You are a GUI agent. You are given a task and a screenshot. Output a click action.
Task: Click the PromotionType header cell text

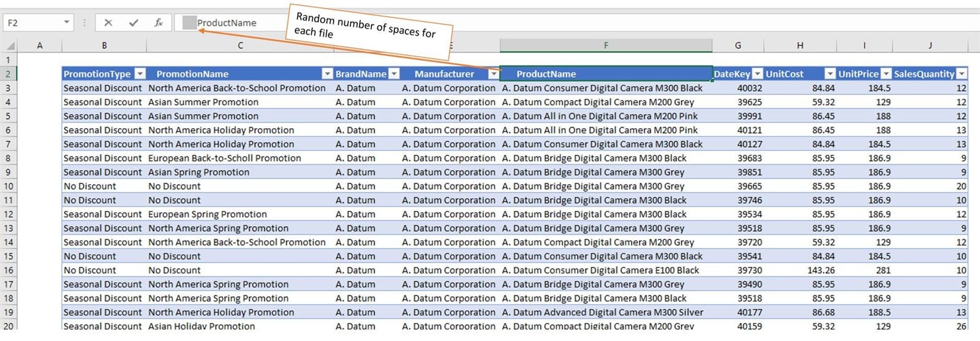pyautogui.click(x=97, y=74)
